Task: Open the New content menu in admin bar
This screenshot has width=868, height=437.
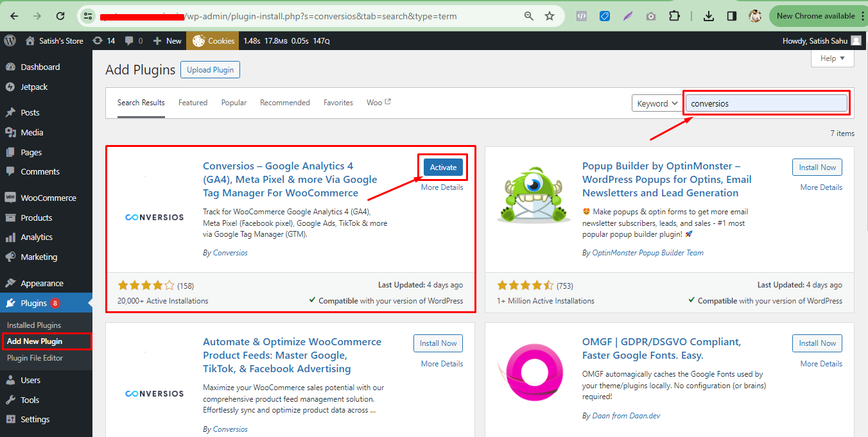Action: (167, 40)
